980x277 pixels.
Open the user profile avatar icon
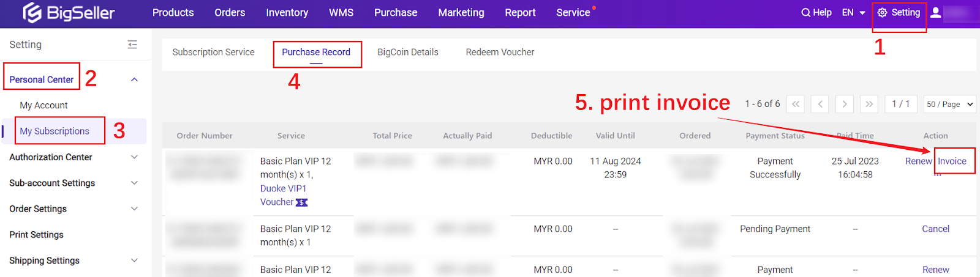pyautogui.click(x=936, y=12)
